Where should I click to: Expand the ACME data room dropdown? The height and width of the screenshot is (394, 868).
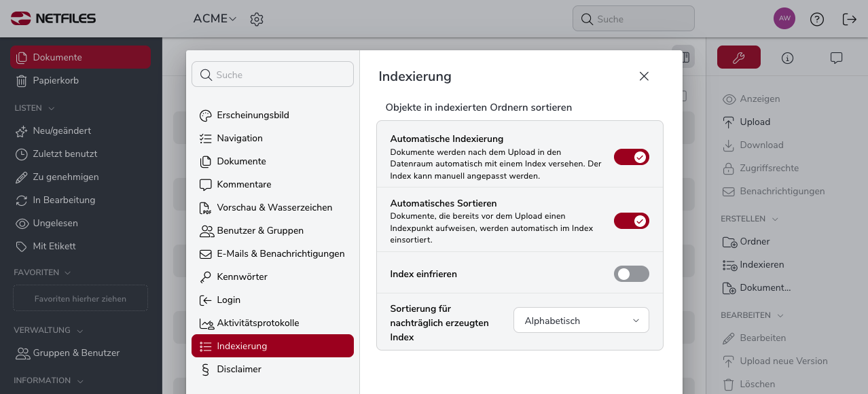tap(215, 19)
